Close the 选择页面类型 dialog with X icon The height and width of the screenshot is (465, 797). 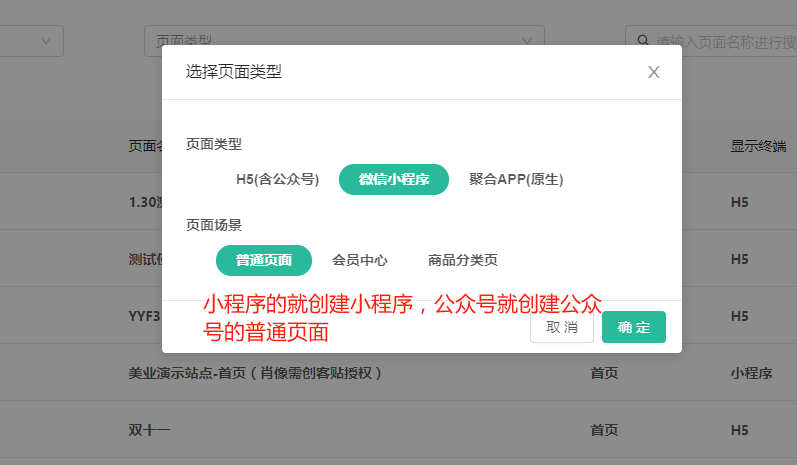tap(654, 72)
